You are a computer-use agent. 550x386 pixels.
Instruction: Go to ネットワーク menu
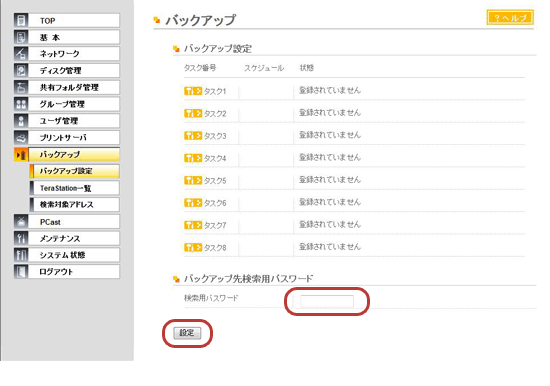coord(74,54)
